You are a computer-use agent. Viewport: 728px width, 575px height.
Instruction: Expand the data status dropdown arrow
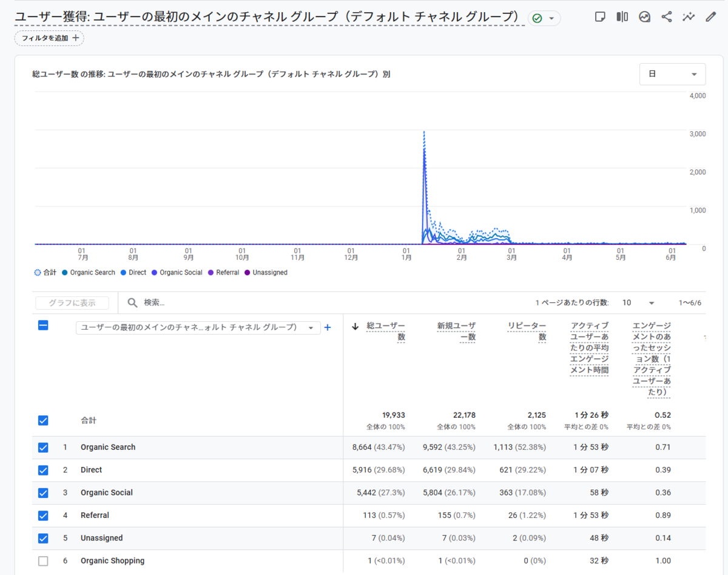pos(551,19)
